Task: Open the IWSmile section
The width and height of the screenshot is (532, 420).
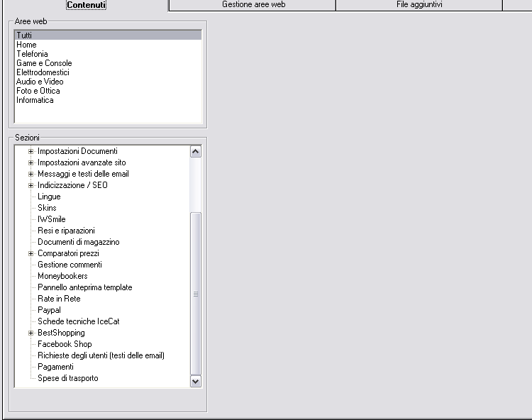Action: [52, 219]
